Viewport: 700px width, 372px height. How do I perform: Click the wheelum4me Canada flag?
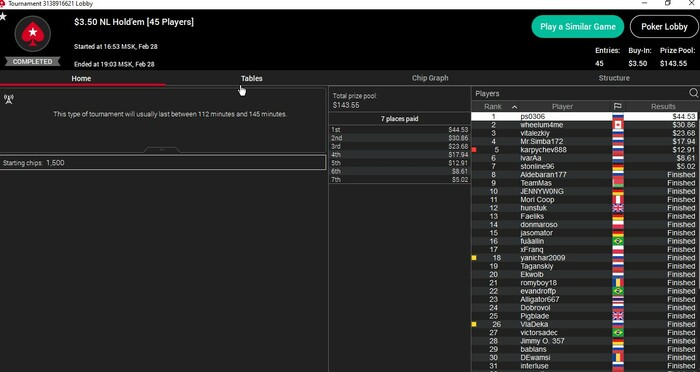tap(618, 125)
